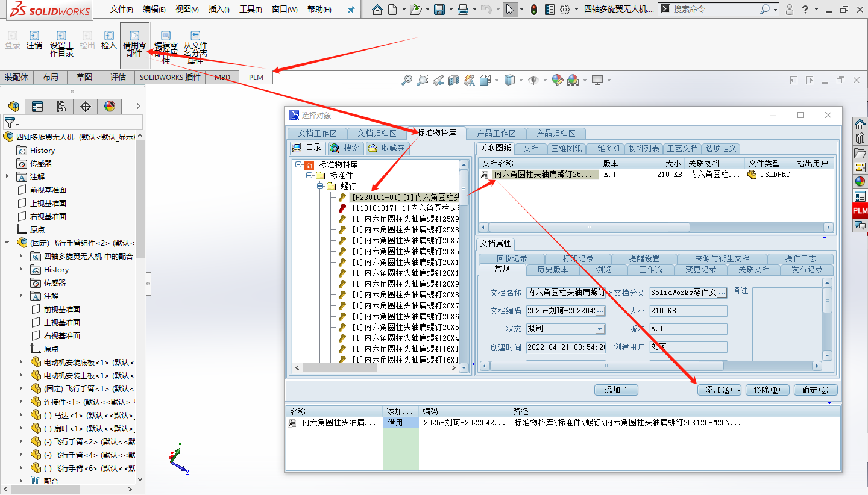Click the Open file toolbar icon

tap(415, 10)
